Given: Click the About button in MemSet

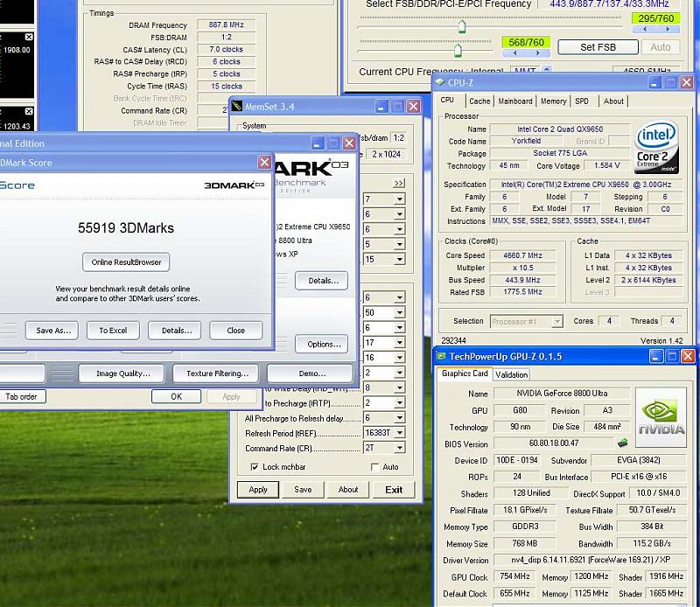Looking at the screenshot, I should coord(348,490).
